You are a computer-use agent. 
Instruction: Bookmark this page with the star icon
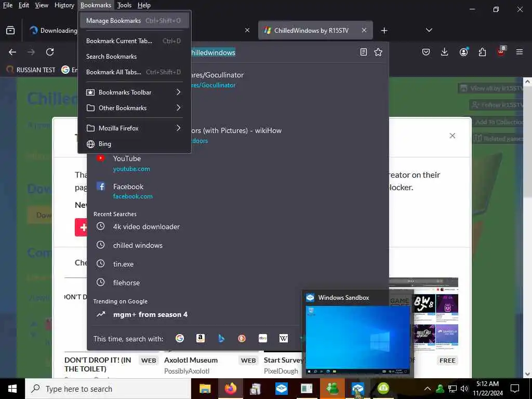(378, 52)
